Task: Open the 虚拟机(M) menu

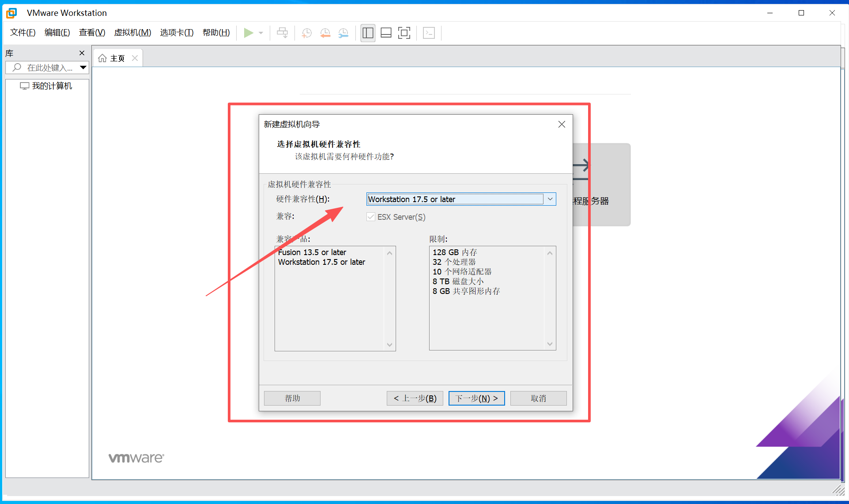Action: 132,33
